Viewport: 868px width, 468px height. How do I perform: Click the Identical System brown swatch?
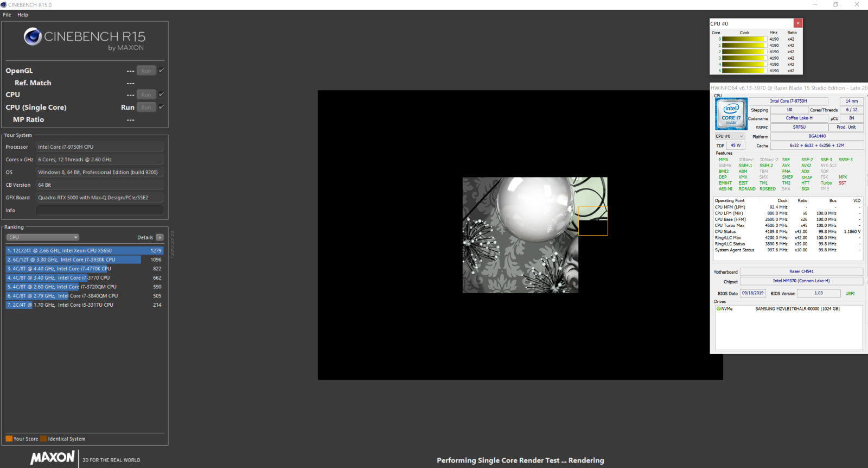click(x=43, y=439)
